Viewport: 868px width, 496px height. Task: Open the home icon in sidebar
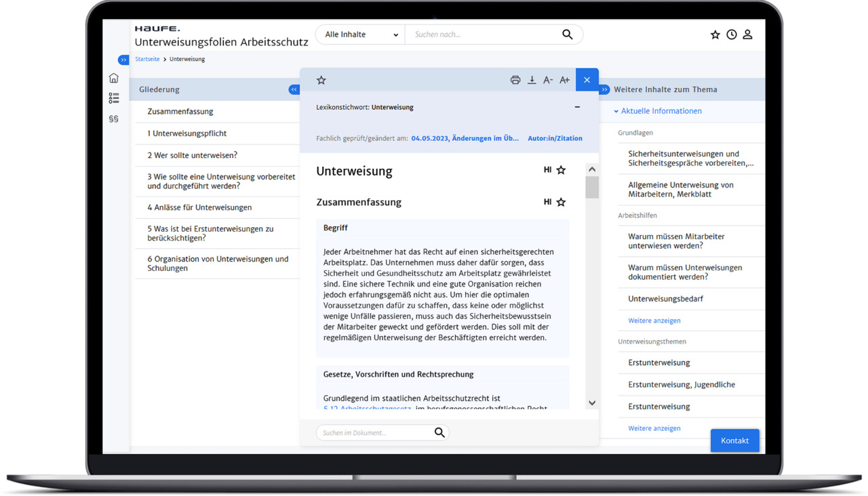(x=114, y=78)
